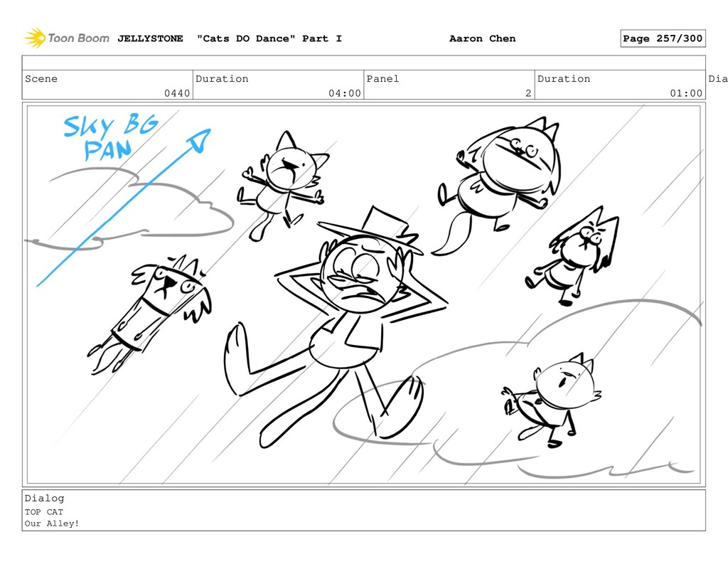This screenshot has height=564, width=728.
Task: Click the Page 257/300 box
Action: pyautogui.click(x=663, y=38)
